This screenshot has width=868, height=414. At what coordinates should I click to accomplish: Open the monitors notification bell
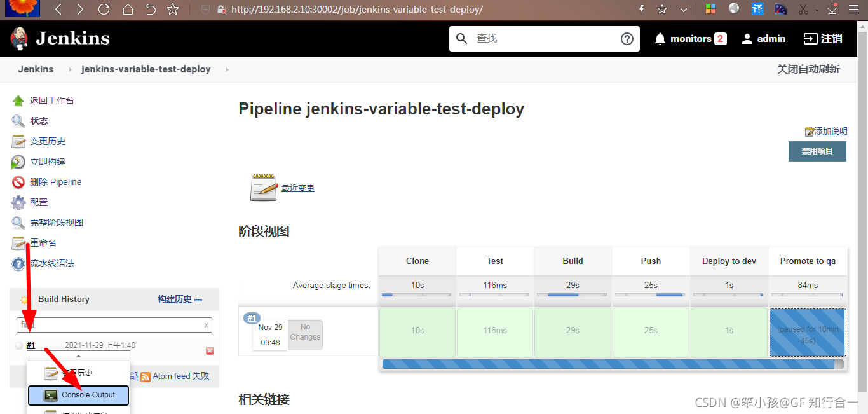click(660, 39)
